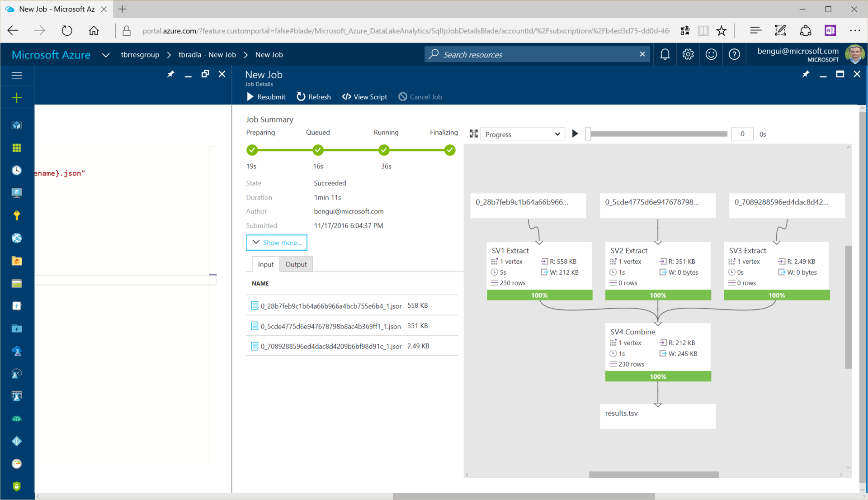The width and height of the screenshot is (868, 500).
Task: Open the 351 KB json input file
Action: click(x=330, y=326)
